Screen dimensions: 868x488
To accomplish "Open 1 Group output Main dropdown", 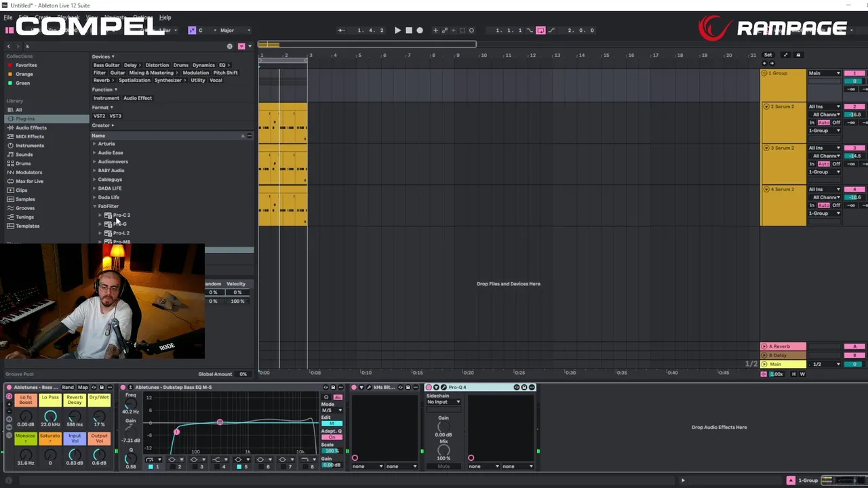I will click(x=824, y=73).
